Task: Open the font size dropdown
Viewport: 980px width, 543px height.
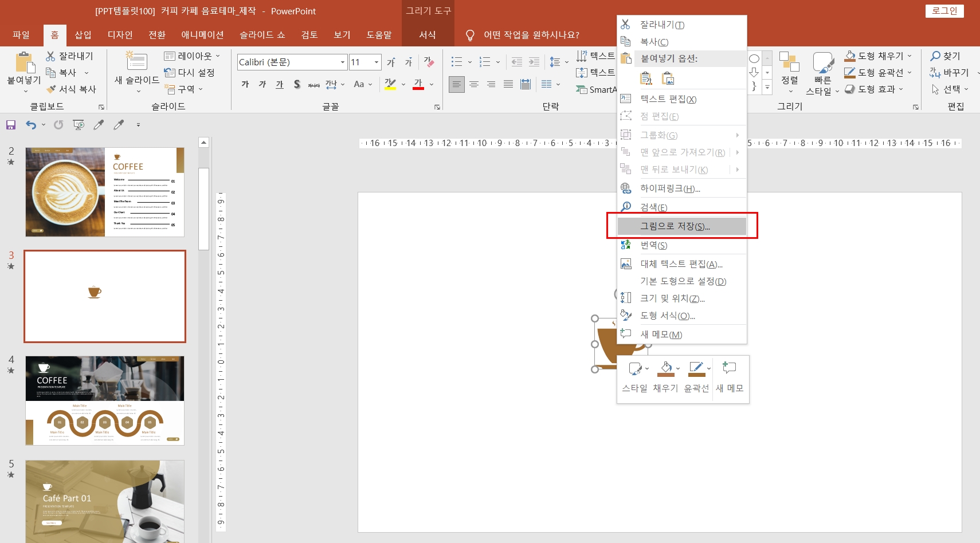Action: click(377, 62)
